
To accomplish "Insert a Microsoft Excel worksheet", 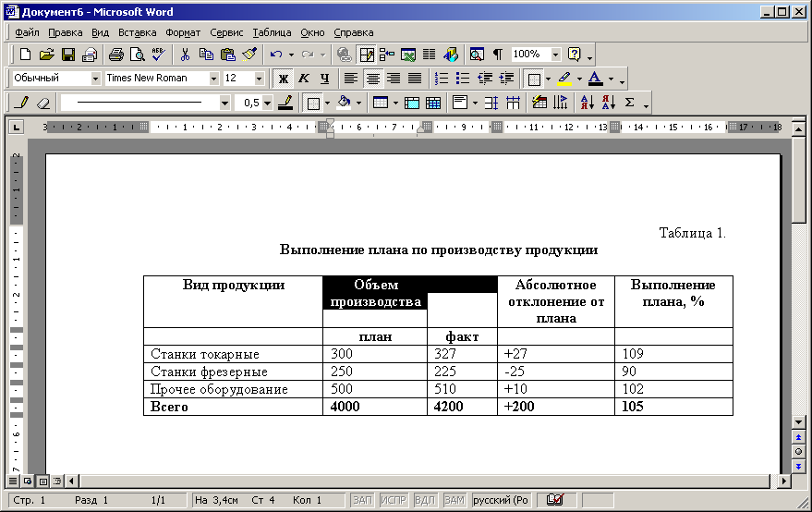I will pos(408,55).
